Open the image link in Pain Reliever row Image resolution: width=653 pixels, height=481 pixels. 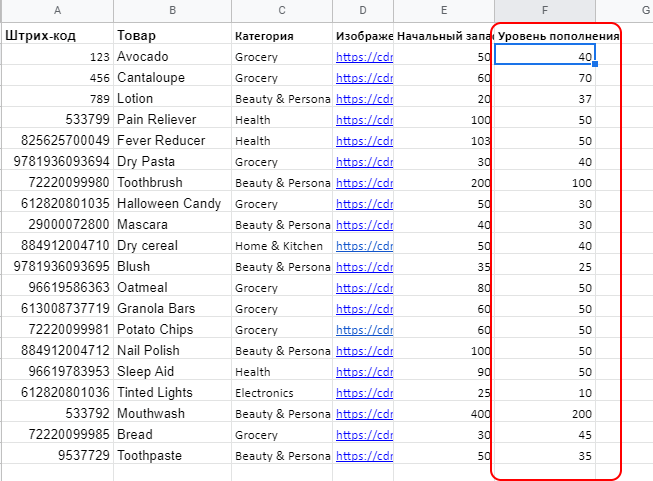click(x=364, y=120)
